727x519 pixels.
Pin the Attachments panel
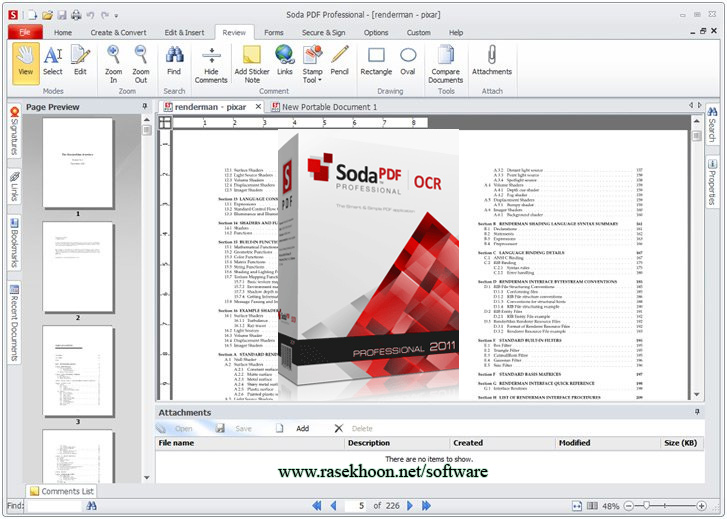point(696,412)
